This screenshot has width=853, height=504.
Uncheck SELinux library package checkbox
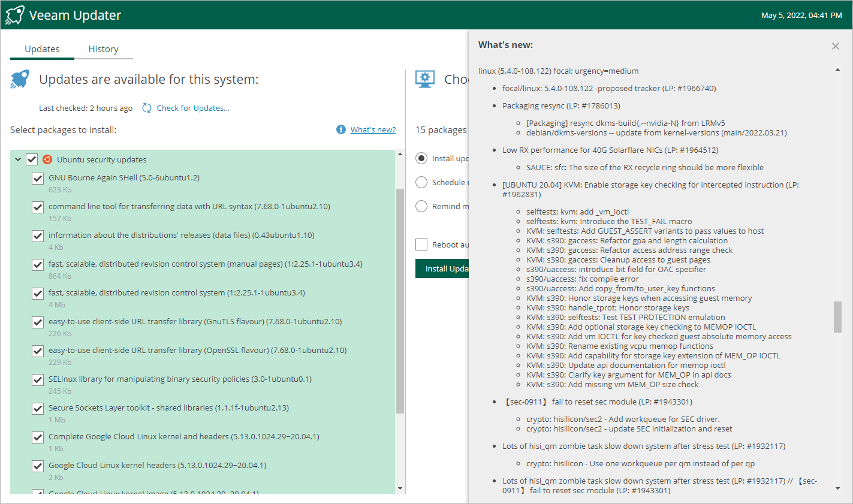coord(38,380)
